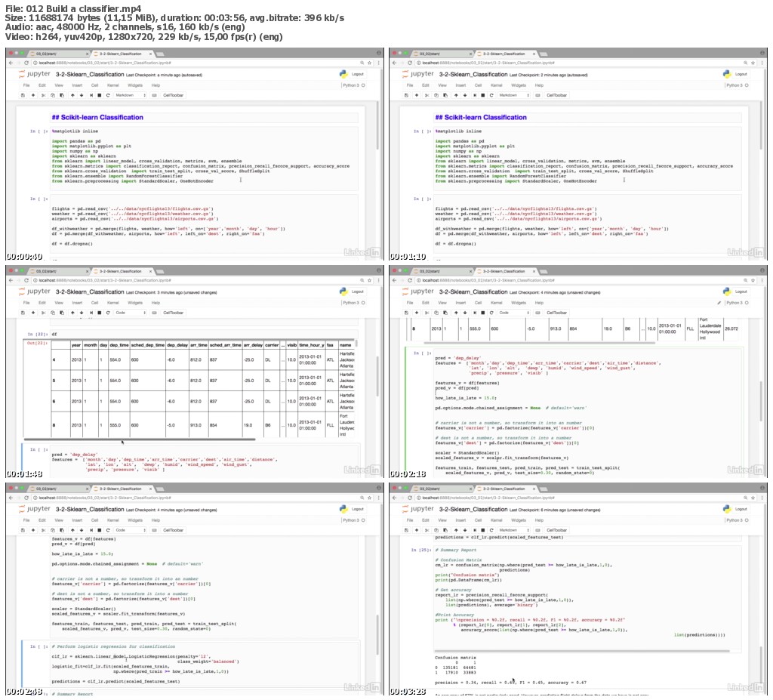Open the Markdown cell type dropdown in 00:03:28 frame

(x=513, y=530)
